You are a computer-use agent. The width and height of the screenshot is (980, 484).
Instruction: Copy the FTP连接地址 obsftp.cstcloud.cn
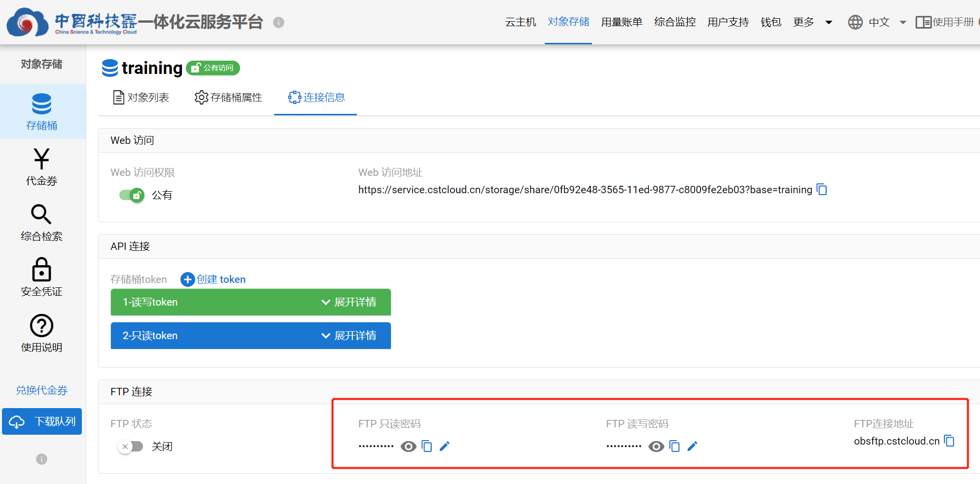pos(949,441)
